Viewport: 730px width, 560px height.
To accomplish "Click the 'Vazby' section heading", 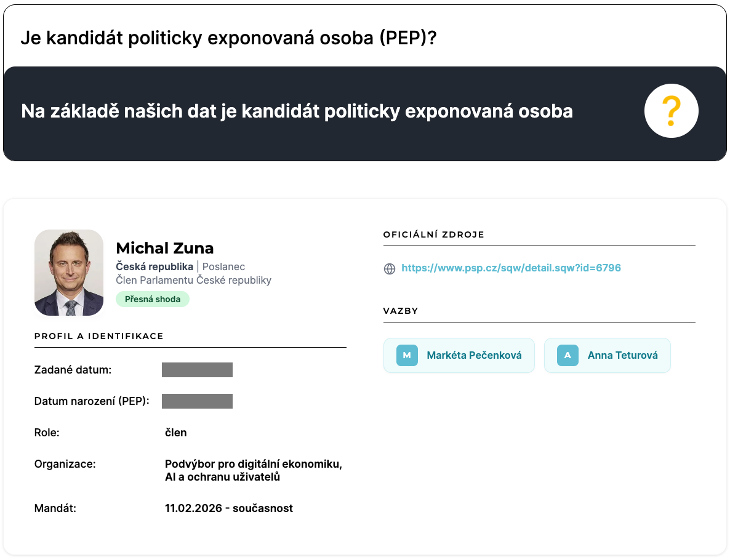I will [401, 311].
